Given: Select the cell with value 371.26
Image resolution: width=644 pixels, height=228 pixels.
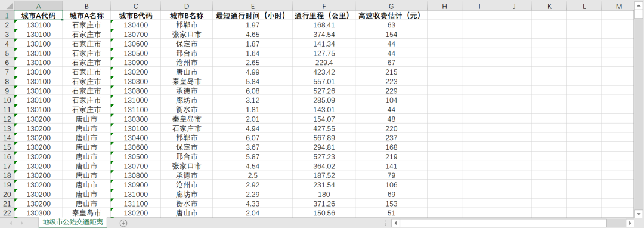Looking at the screenshot, I should point(324,204).
